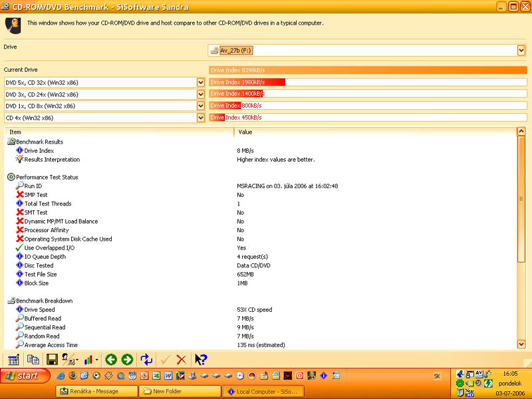Switch to New Folder taskbar window
Image resolution: width=532 pixels, height=399 pixels.
click(x=180, y=391)
